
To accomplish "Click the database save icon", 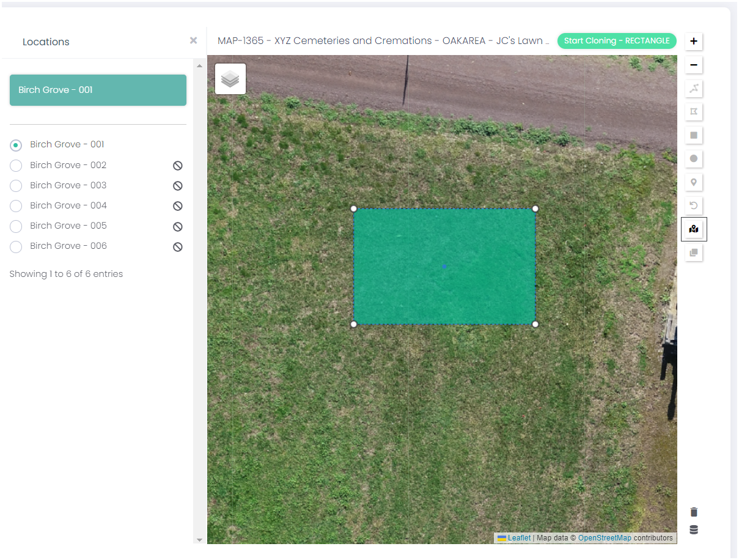I will 694,530.
